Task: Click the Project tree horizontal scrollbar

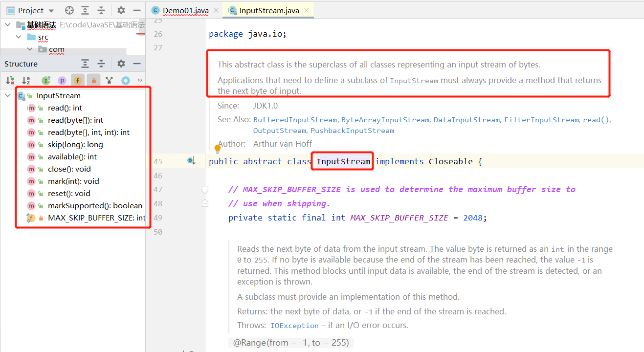Action: click(x=64, y=51)
